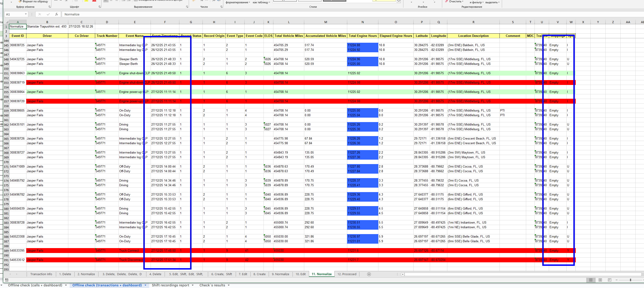Viewport: 644px width, 288px height.
Task: Switch to Page Break Preview icon
Action: 609,280
